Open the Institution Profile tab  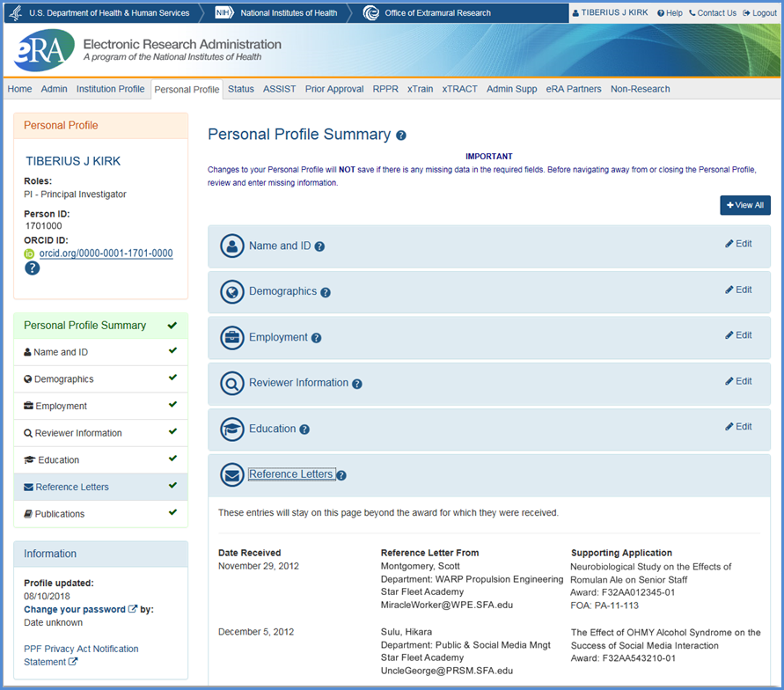point(111,89)
